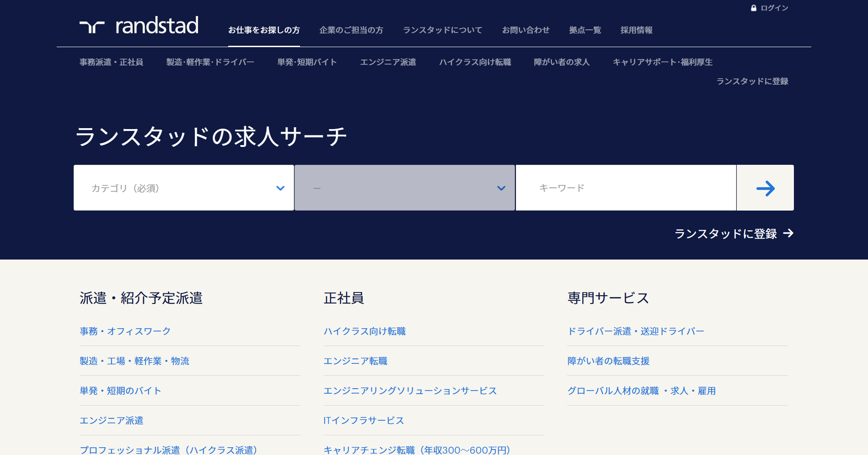
Task: Click the Randstad logo
Action: click(139, 26)
